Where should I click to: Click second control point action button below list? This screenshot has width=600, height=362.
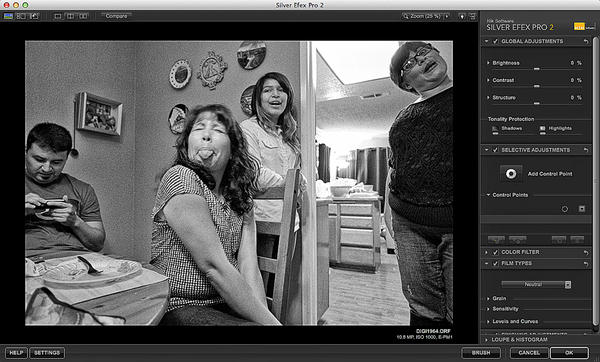pyautogui.click(x=517, y=240)
